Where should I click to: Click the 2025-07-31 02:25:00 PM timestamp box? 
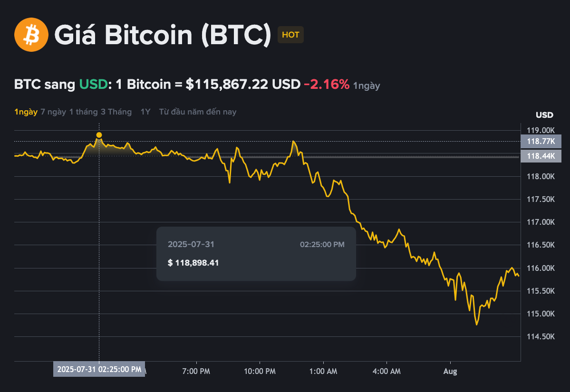[99, 369]
